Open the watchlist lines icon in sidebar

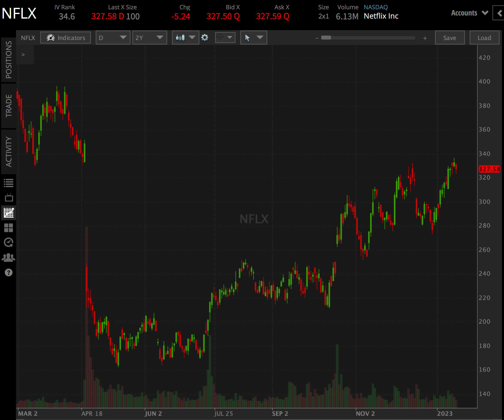(9, 183)
